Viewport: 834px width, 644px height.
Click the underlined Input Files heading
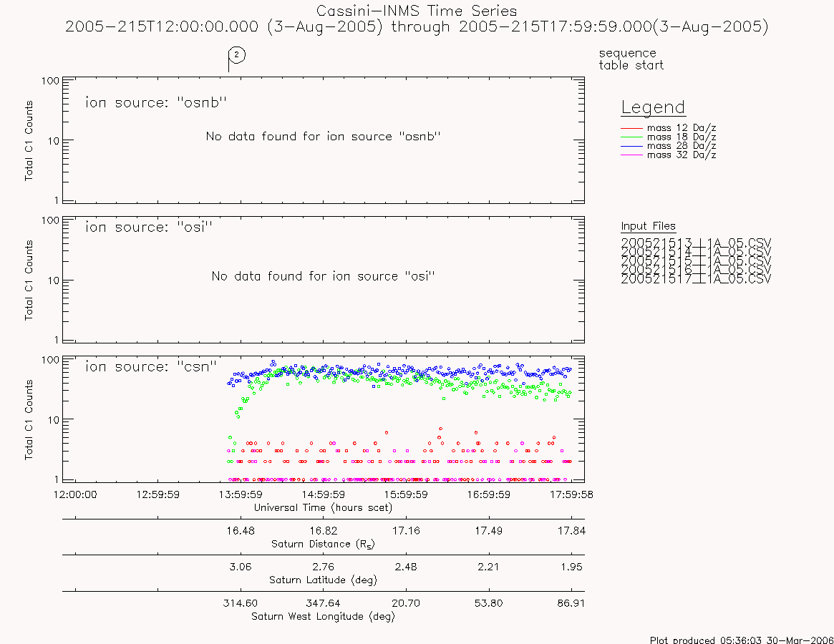648,227
